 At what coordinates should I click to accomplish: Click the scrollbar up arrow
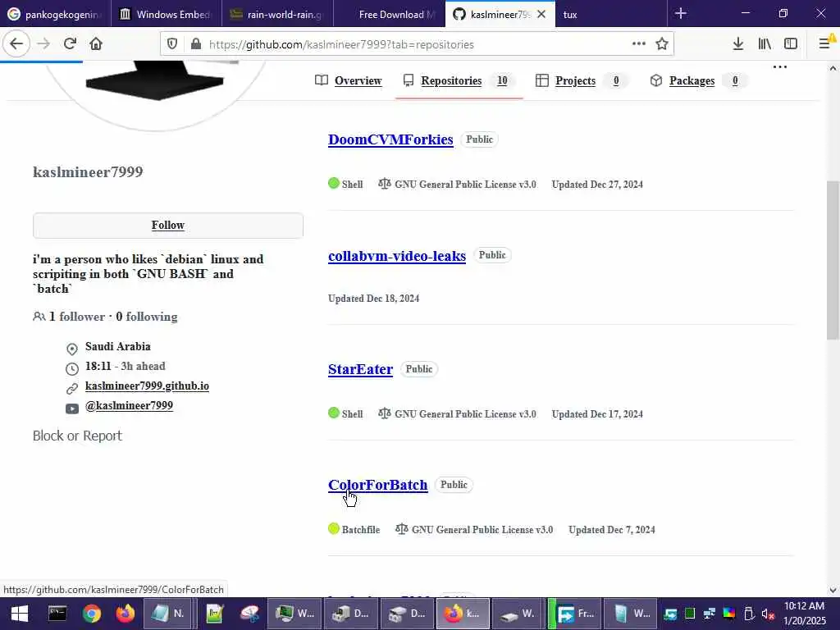click(x=833, y=68)
